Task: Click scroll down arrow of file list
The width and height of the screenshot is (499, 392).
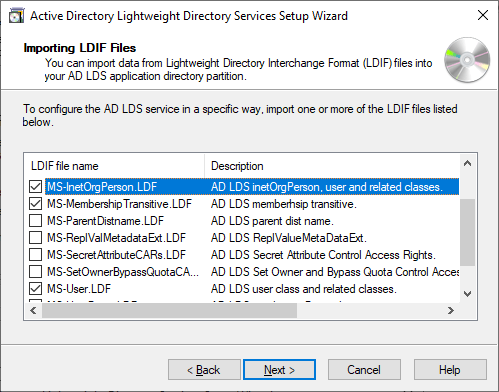Action: 467,294
